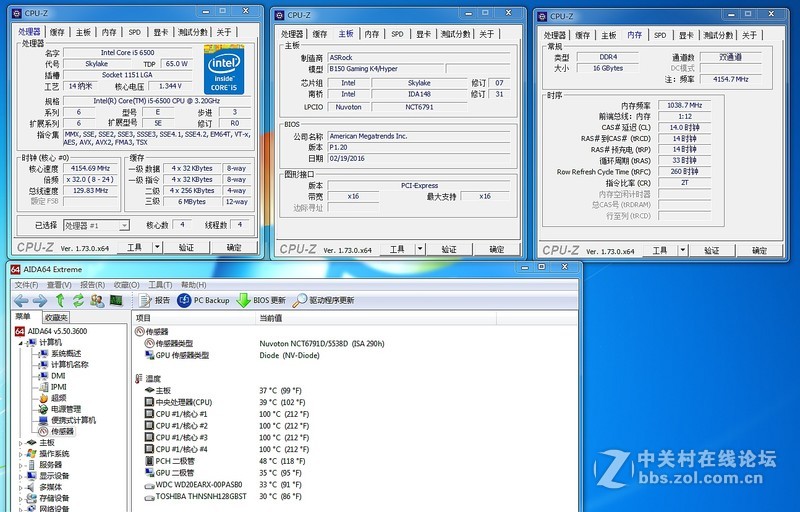Go back with AIDA64 blue left arrow
The image size is (800, 512).
21,301
